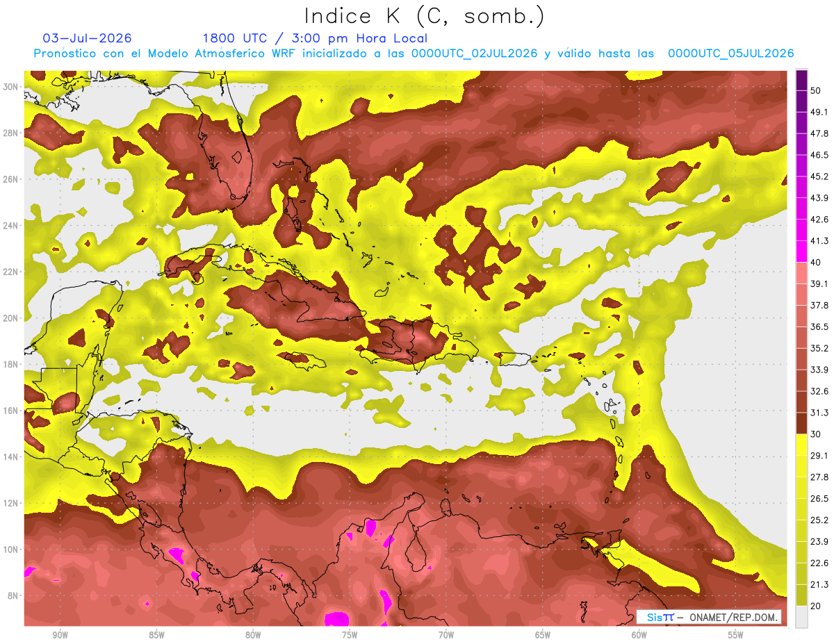Click the colorbar value '21.3'

click(819, 584)
